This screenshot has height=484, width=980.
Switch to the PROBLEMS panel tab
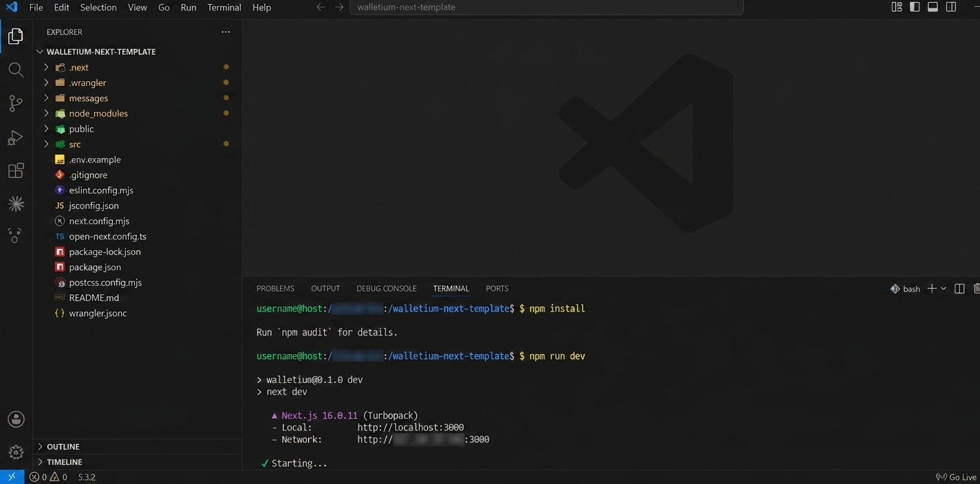coord(275,289)
